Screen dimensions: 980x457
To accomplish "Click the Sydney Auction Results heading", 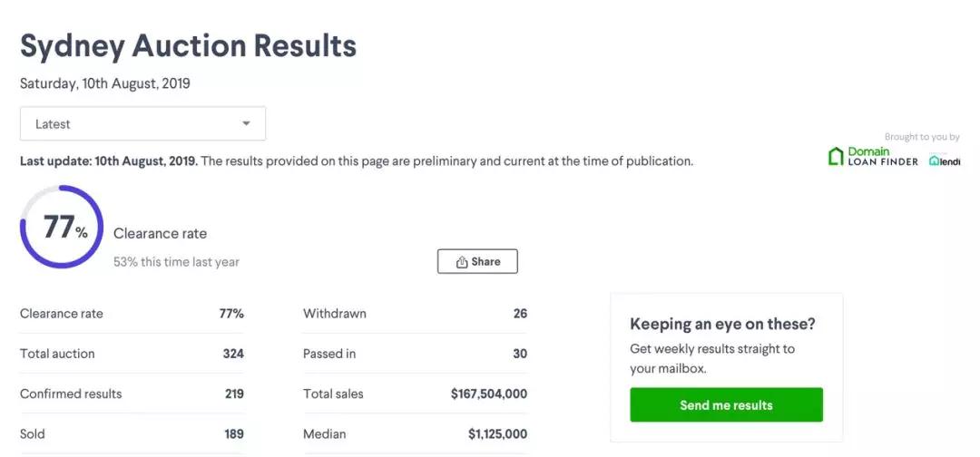I will [x=188, y=45].
